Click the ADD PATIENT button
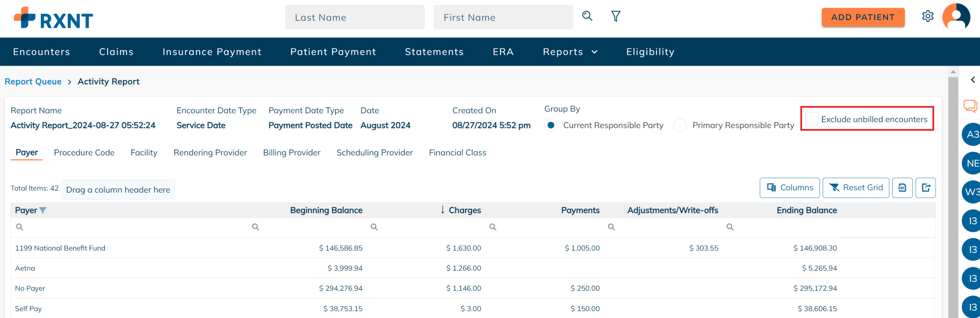980x318 pixels. point(863,17)
